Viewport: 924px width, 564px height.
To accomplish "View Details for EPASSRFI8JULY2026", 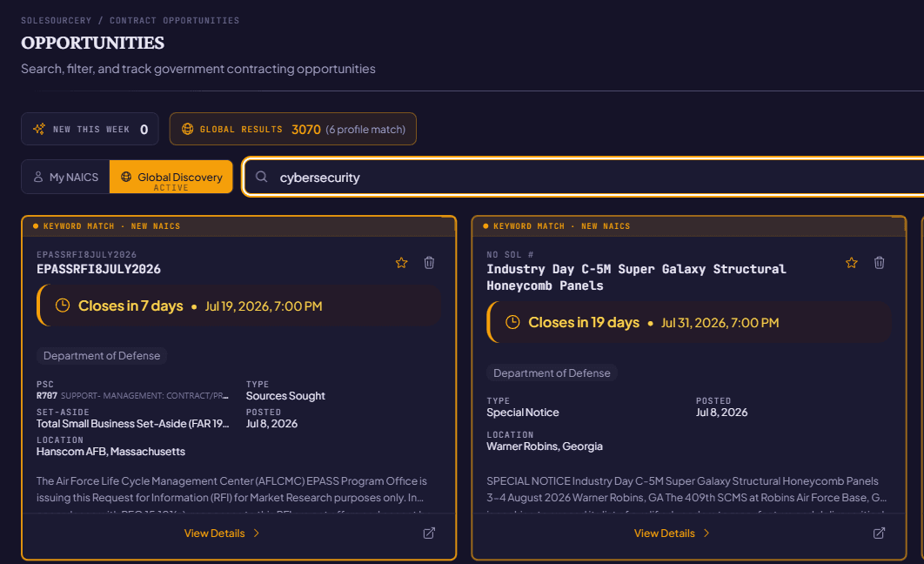I will pyautogui.click(x=222, y=534).
